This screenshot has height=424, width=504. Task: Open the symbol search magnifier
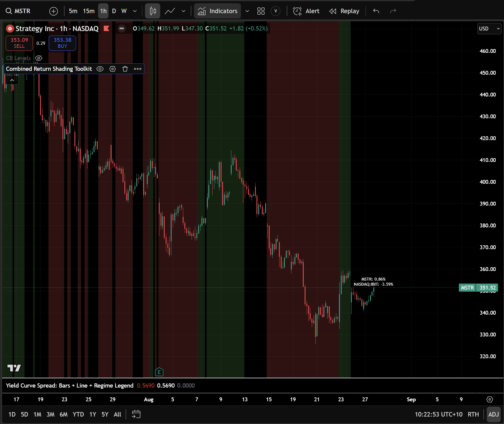click(8, 11)
